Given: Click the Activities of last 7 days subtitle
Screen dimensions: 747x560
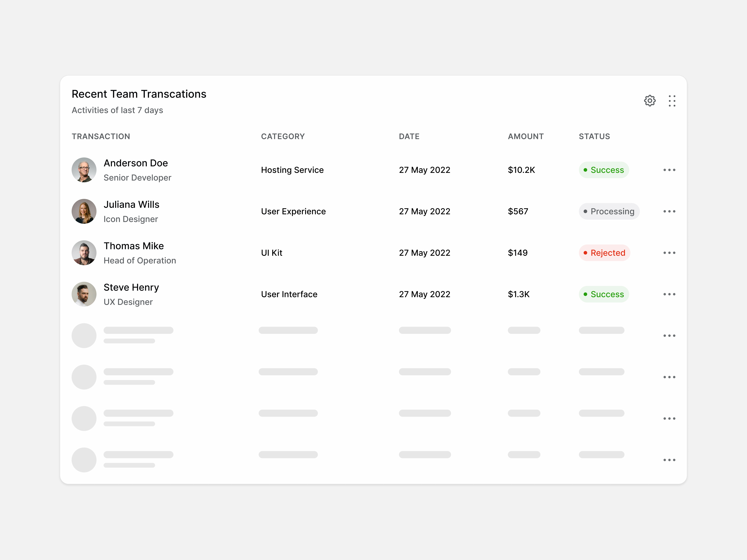Looking at the screenshot, I should [x=117, y=110].
